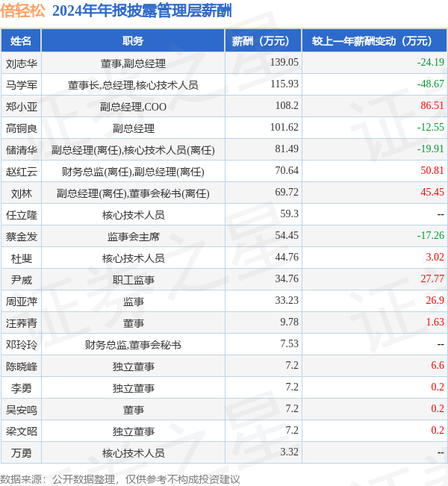The width and height of the screenshot is (448, 486).
Task: Click the salary value 54.45
Action: 287,235
